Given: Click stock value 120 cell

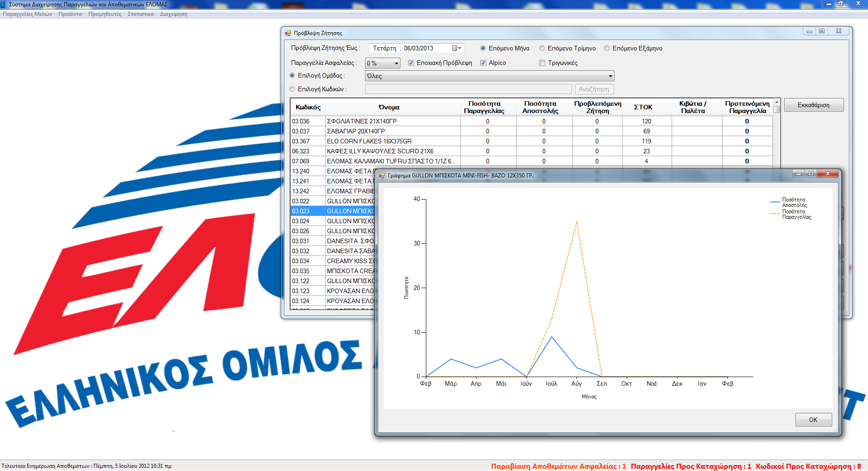Looking at the screenshot, I should click(x=647, y=121).
